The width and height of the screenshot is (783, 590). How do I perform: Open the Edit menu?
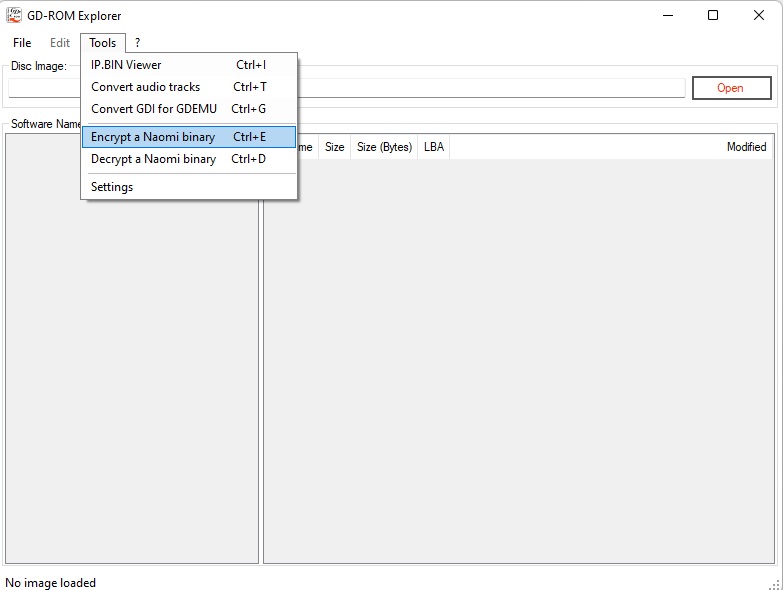click(60, 43)
